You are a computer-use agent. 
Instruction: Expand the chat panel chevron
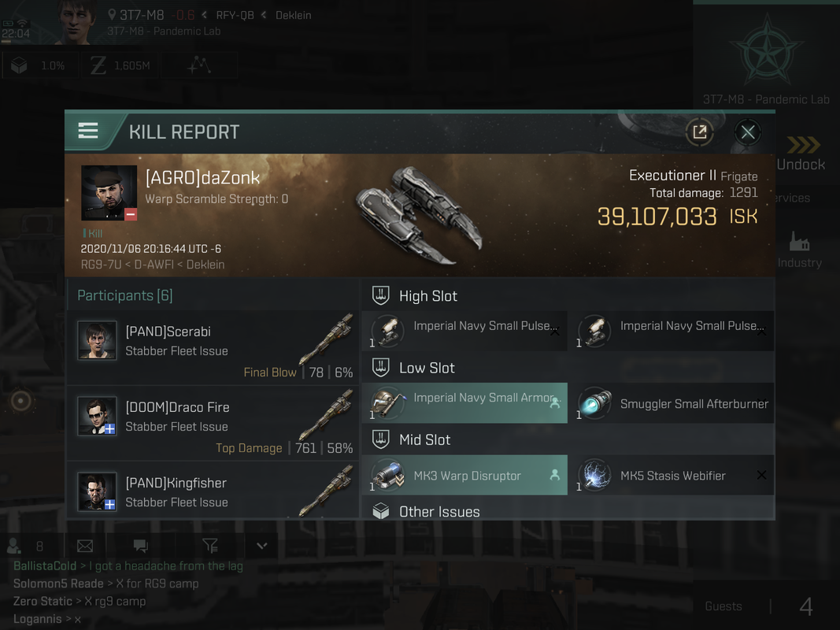261,546
